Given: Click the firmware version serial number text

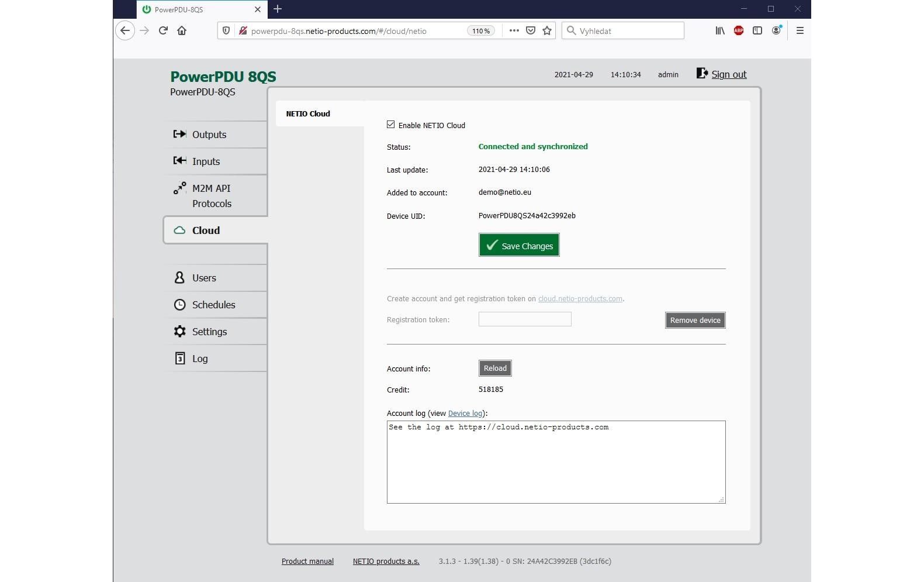Looking at the screenshot, I should tap(525, 561).
